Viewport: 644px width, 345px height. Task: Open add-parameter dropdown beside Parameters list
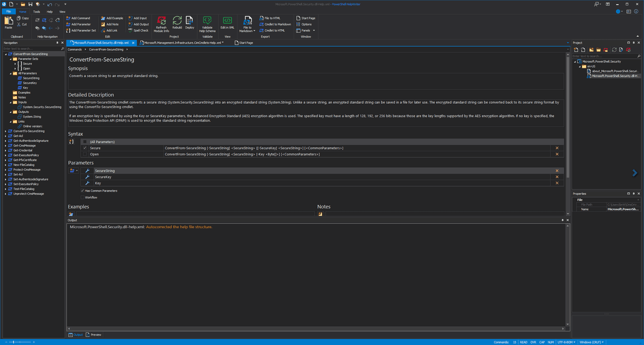click(x=76, y=171)
